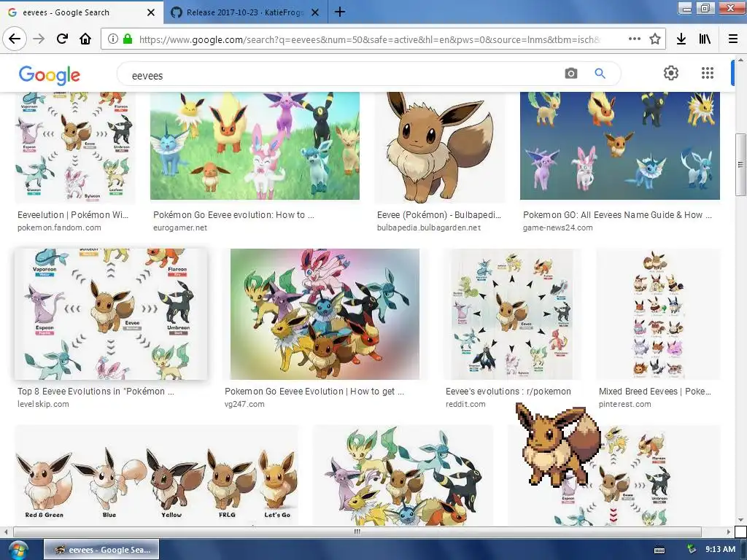747x560 pixels.
Task: Open the eurogamer grassy field Eevees image
Action: click(255, 146)
